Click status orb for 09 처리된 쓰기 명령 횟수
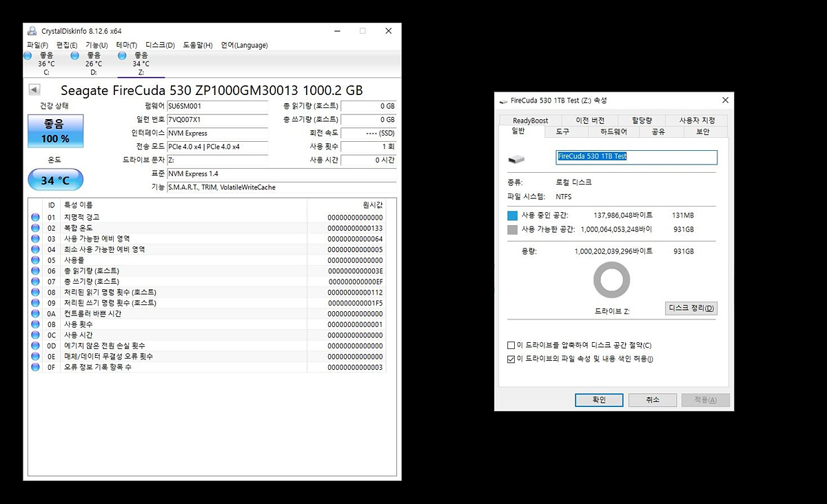Screen dimensions: 827x504 (x=35, y=303)
